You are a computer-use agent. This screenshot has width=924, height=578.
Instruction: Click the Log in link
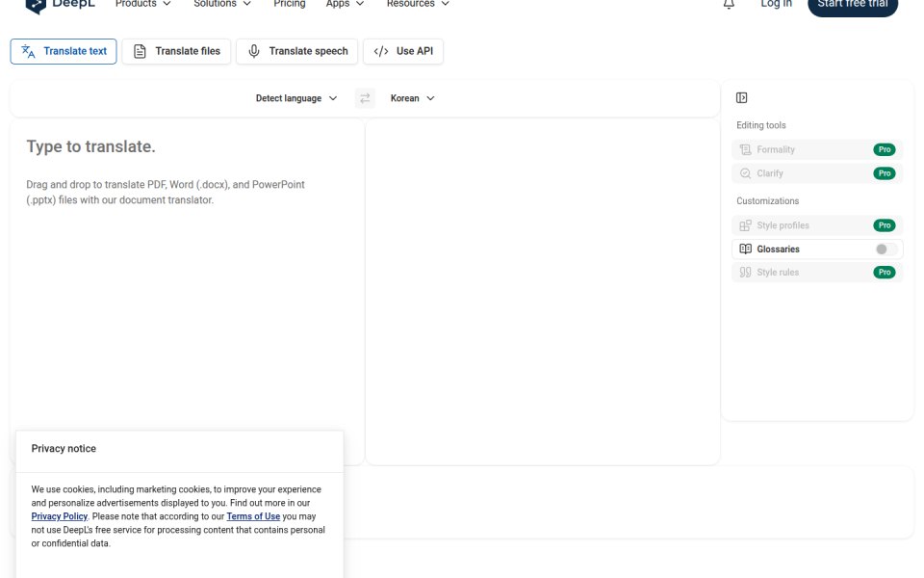776,4
